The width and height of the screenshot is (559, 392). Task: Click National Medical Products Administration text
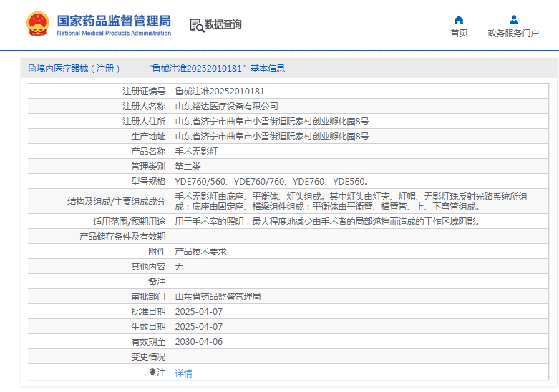pyautogui.click(x=114, y=33)
